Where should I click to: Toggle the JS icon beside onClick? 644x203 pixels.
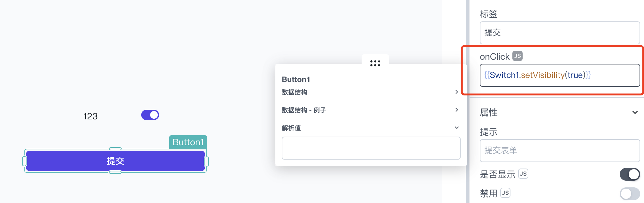tap(517, 56)
